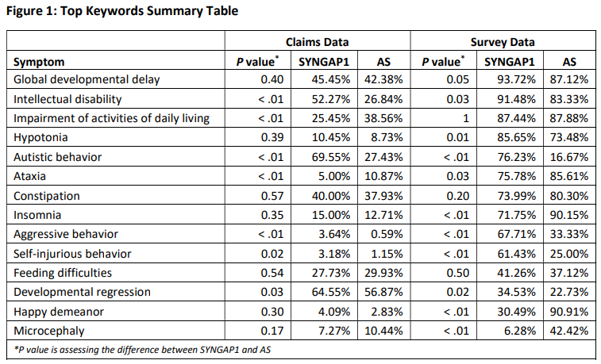Click the SYNGAP1 header under Survey Data
601x364 pixels.
510,61
